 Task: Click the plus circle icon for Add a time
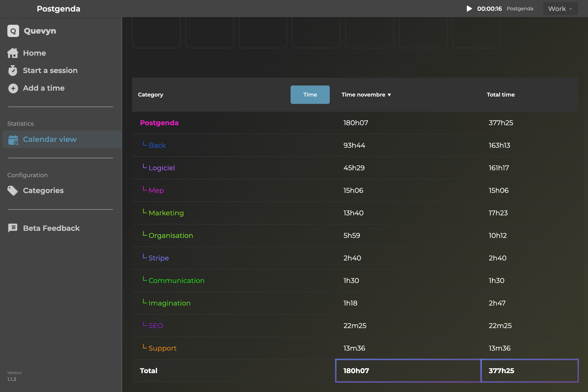[x=13, y=88]
